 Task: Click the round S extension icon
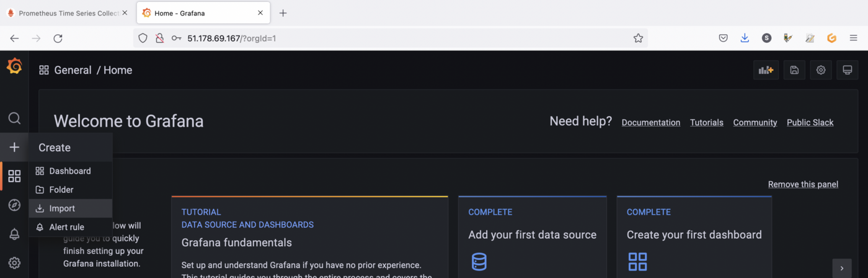[x=766, y=38]
